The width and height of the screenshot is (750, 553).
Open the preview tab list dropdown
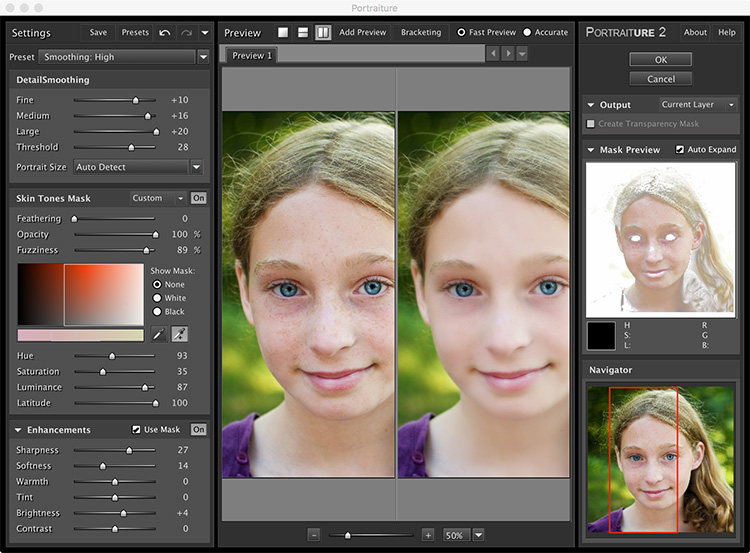[x=522, y=54]
